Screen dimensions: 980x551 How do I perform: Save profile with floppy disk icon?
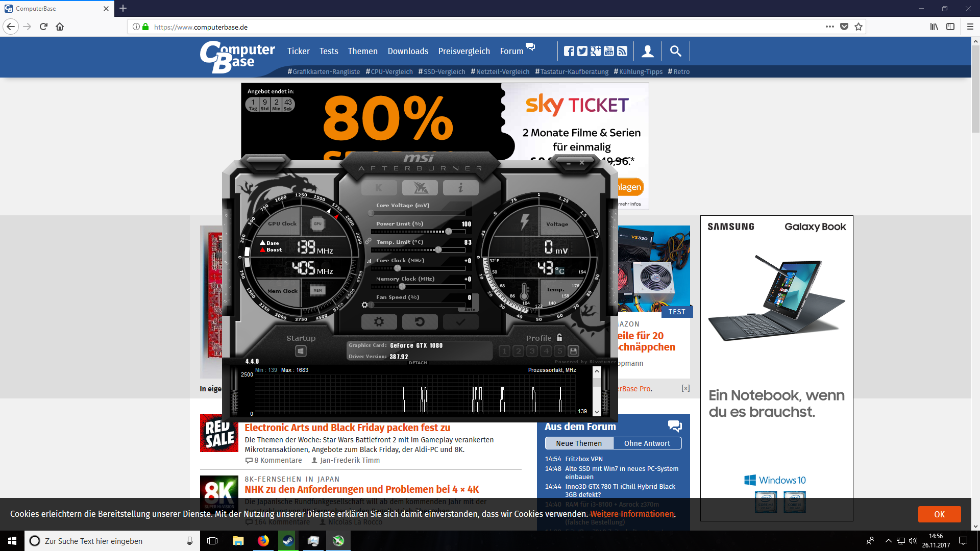tap(573, 351)
